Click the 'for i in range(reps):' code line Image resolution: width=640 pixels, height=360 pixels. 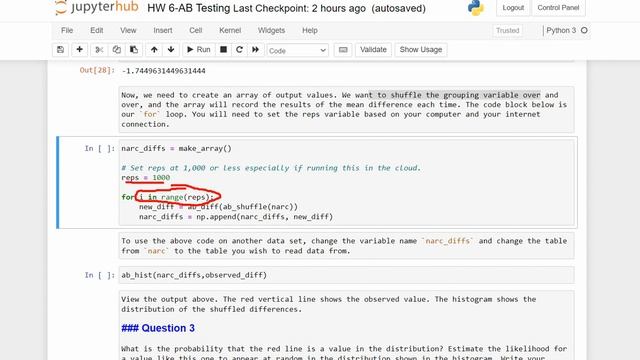click(x=167, y=197)
